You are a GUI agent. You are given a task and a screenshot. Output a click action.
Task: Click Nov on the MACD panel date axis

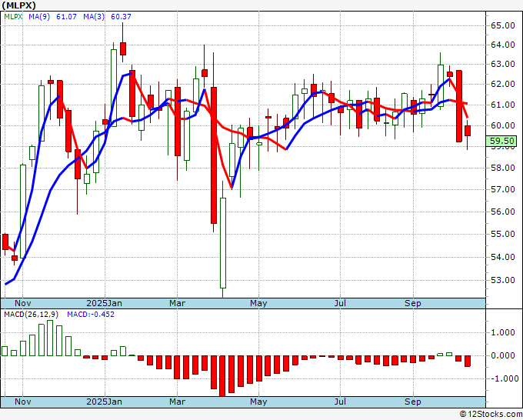point(22,402)
